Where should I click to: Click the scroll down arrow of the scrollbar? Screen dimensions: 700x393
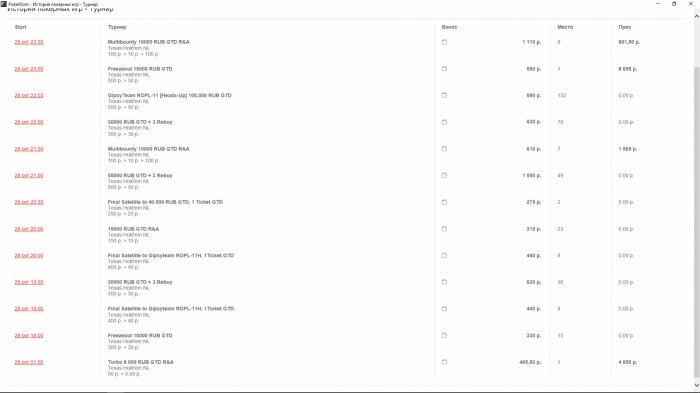(x=696, y=385)
